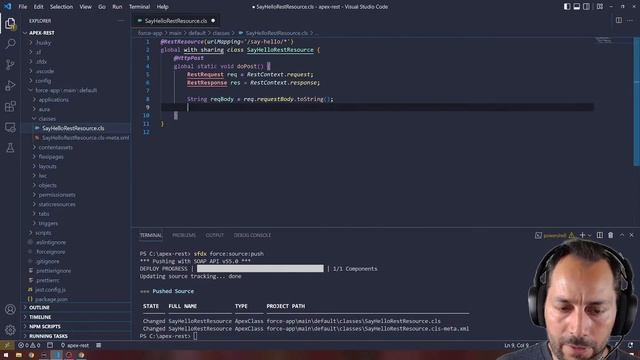This screenshot has height=360, width=640.
Task: Split the terminal pane
Action: pos(600,235)
